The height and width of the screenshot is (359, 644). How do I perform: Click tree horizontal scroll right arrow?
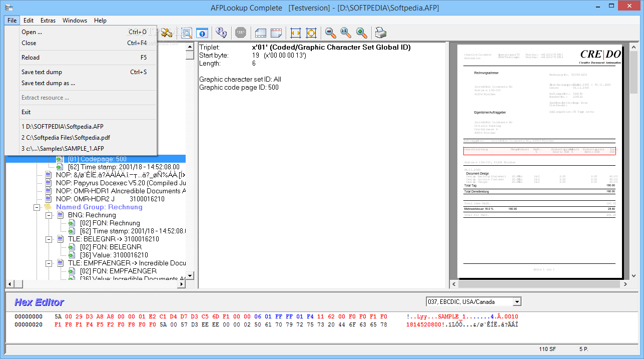point(181,284)
